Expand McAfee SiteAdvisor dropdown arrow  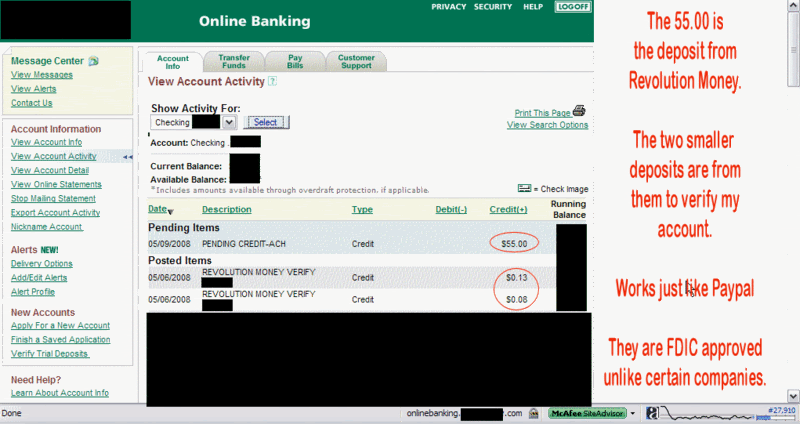634,413
